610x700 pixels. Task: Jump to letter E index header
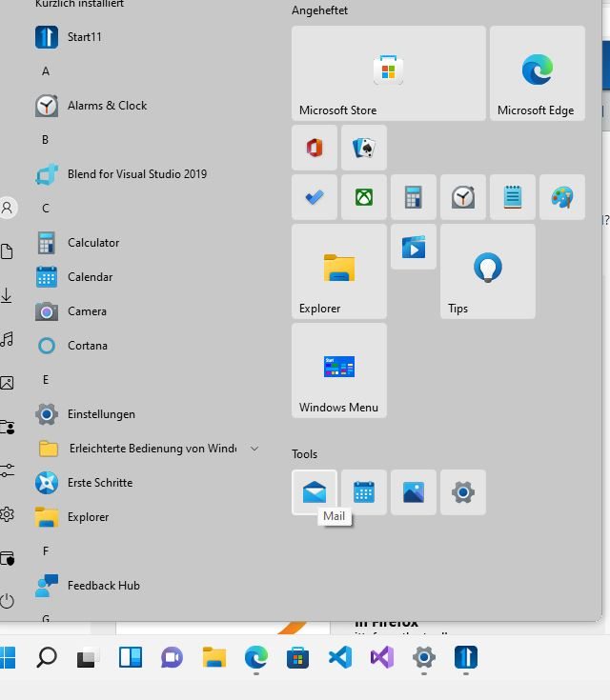click(x=45, y=380)
